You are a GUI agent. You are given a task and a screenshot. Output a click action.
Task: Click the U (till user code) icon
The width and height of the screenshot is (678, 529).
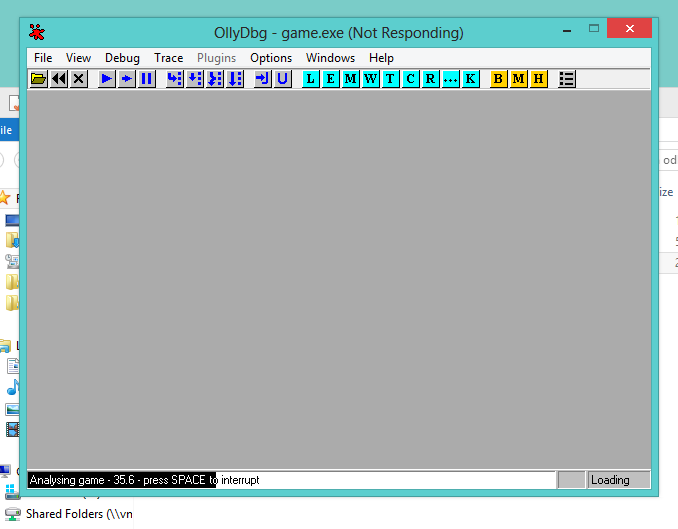coord(282,79)
